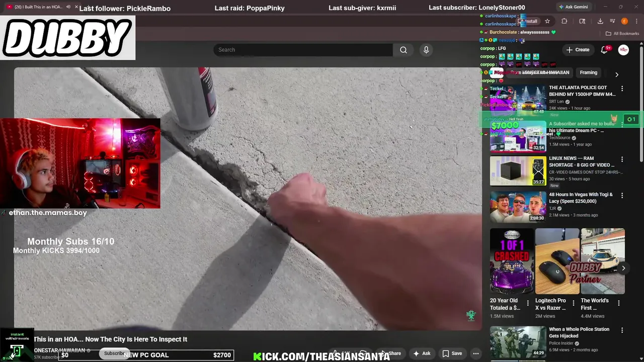Screen dimensions: 644x362
Task: Open the browser Downloads icon
Action: click(x=600, y=21)
